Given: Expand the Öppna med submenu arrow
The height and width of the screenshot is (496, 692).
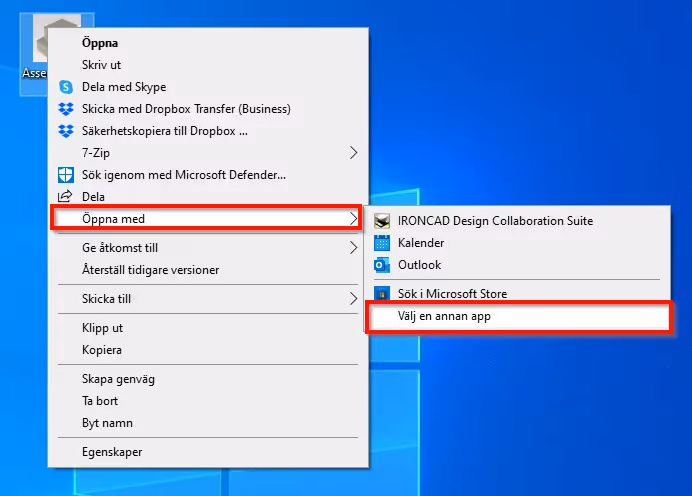Looking at the screenshot, I should (x=353, y=218).
